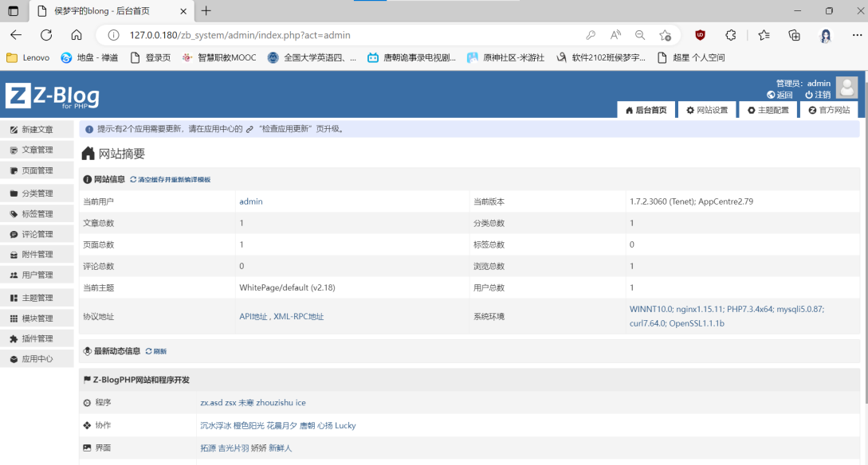Open the browser extensions puzzle icon
This screenshot has width=868, height=465.
pyautogui.click(x=731, y=35)
